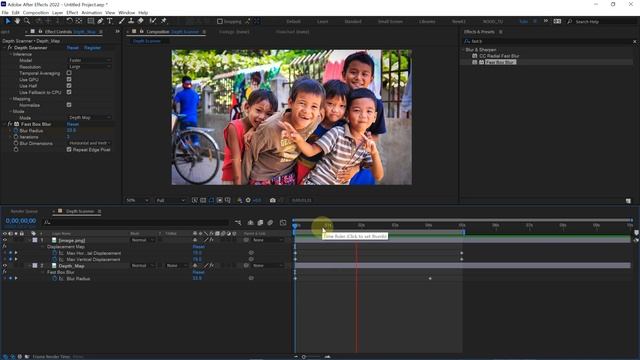Viewport: 640px width, 360px height.
Task: Click the timeline zoom slider at bottom
Action: tap(304, 357)
